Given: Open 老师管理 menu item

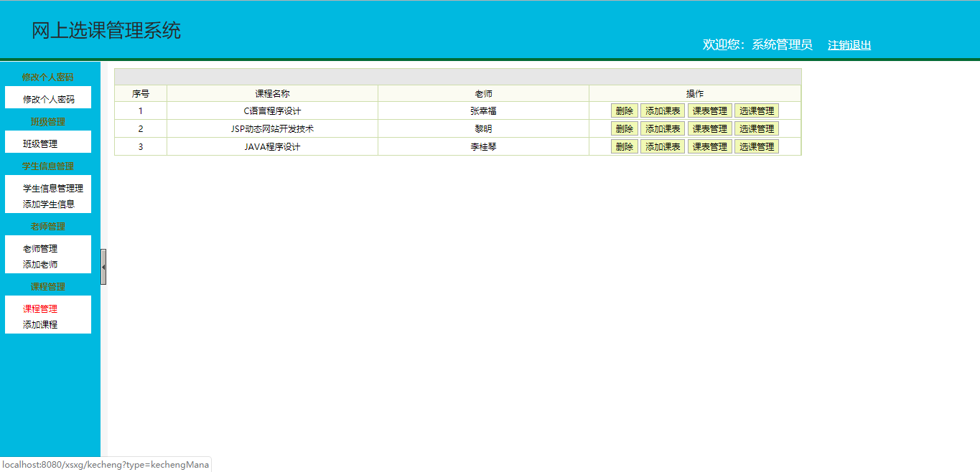Looking at the screenshot, I should 40,248.
